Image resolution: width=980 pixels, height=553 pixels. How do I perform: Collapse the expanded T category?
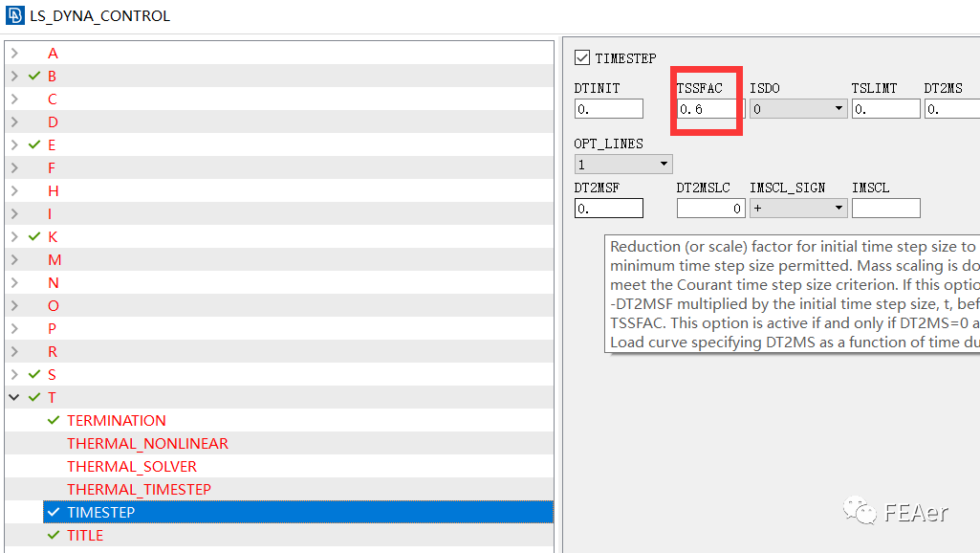14,397
